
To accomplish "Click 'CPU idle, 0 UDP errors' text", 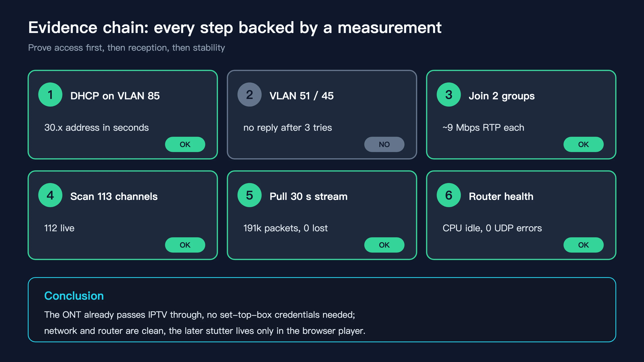I will click(x=492, y=228).
